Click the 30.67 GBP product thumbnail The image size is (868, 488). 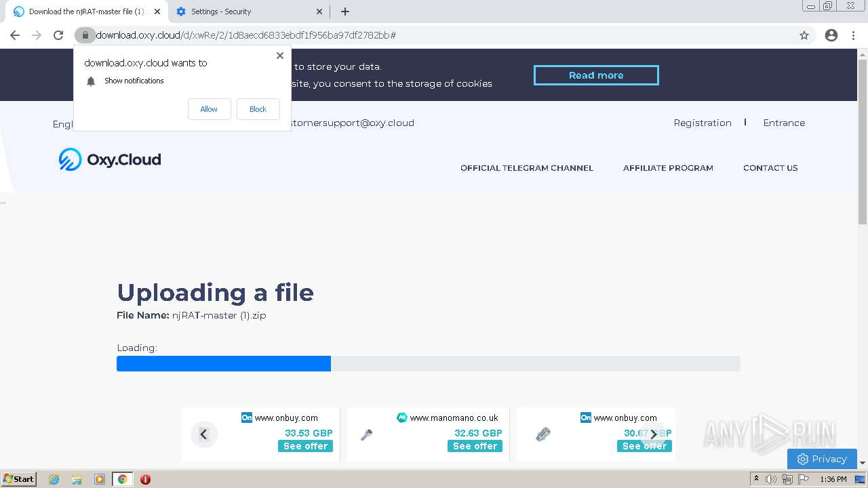tap(543, 434)
